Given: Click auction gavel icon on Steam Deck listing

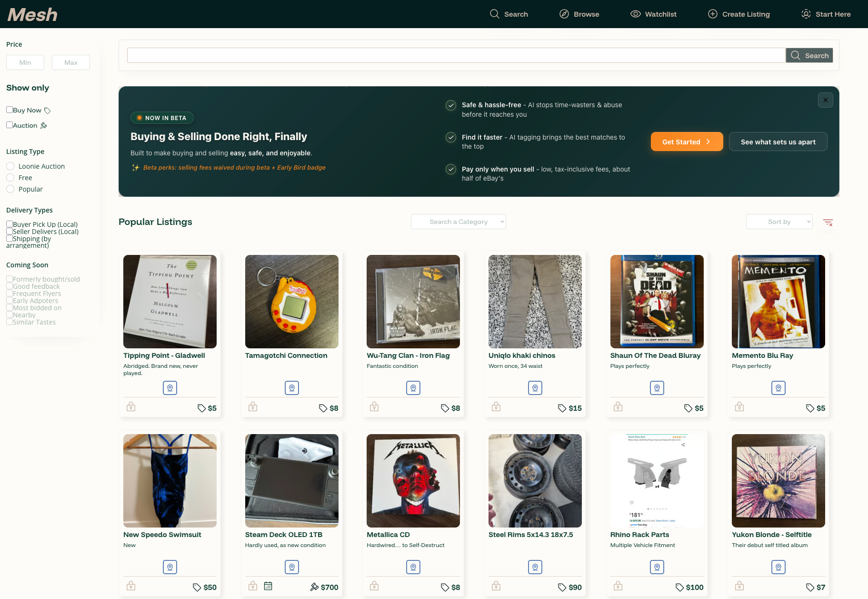Looking at the screenshot, I should point(314,587).
